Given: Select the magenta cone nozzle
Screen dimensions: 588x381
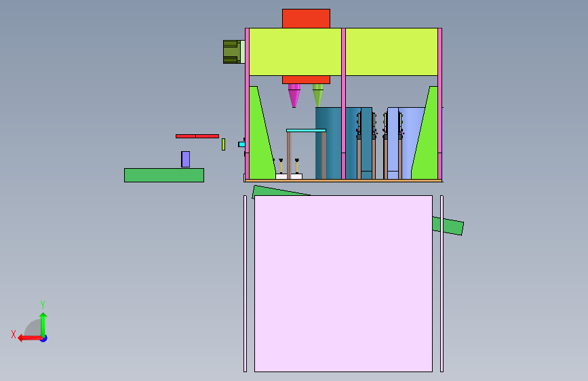Looking at the screenshot, I should pyautogui.click(x=294, y=96).
